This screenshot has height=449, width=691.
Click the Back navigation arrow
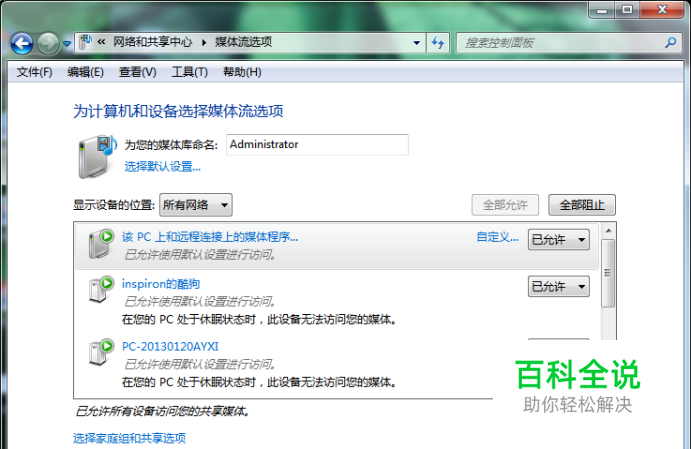[22, 43]
